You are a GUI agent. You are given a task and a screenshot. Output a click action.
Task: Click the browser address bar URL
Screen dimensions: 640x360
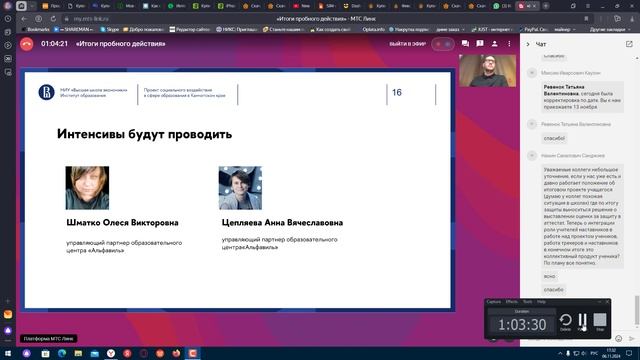[x=90, y=19]
